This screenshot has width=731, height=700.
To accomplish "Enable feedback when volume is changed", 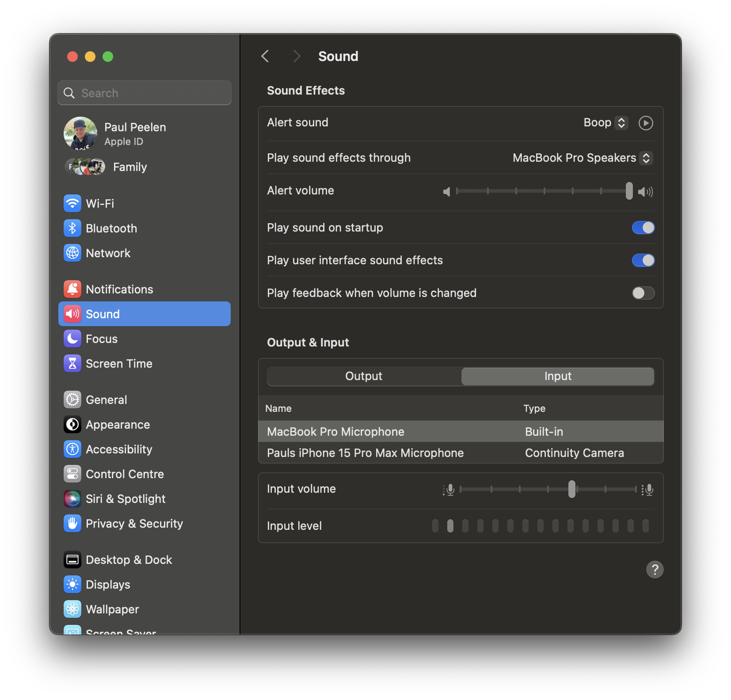I will tap(643, 293).
